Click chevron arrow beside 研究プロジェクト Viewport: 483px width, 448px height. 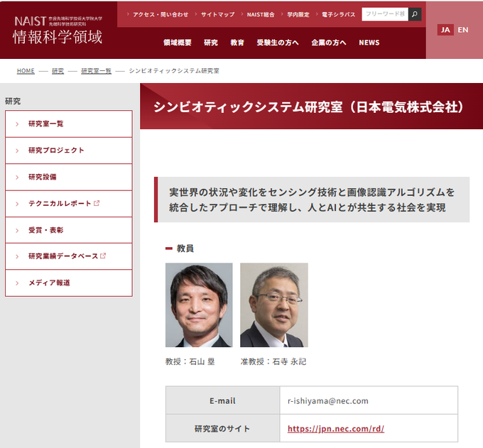(x=17, y=151)
